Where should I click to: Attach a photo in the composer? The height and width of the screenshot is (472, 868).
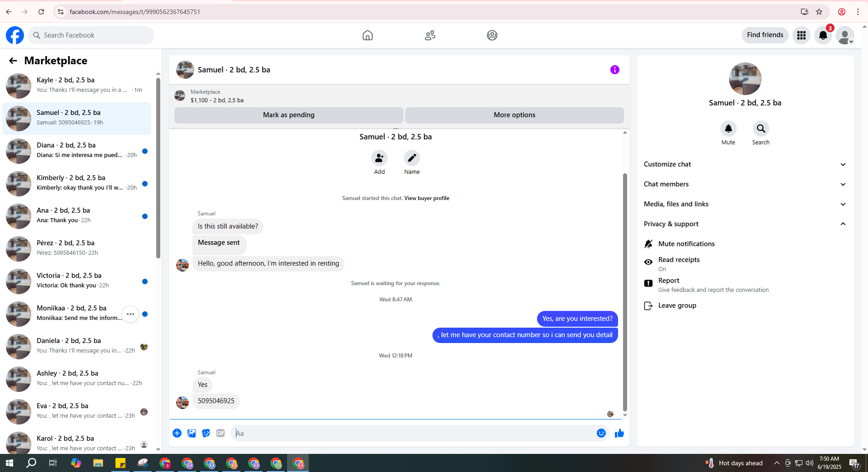point(192,433)
